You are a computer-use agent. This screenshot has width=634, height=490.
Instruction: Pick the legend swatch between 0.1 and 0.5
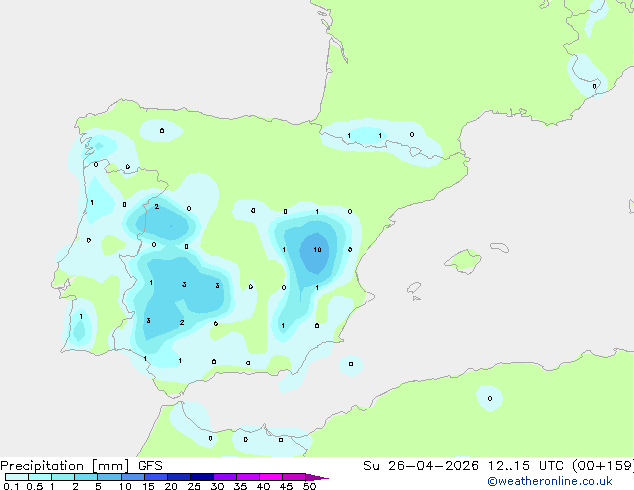[x=17, y=477]
